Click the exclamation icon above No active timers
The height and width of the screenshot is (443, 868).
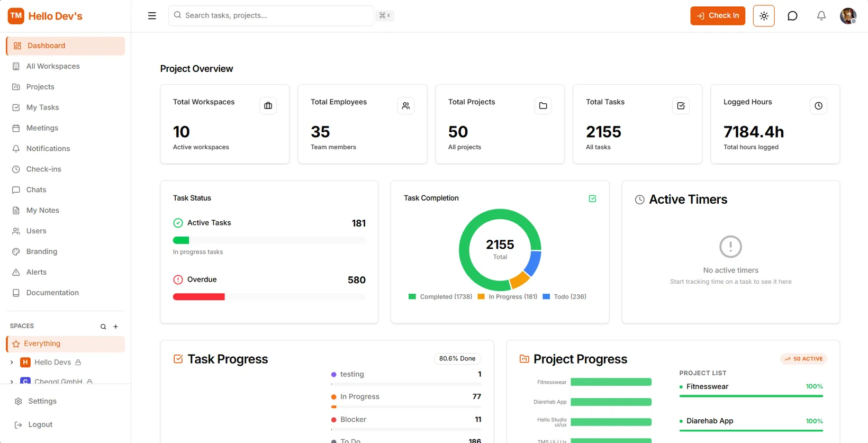[730, 247]
